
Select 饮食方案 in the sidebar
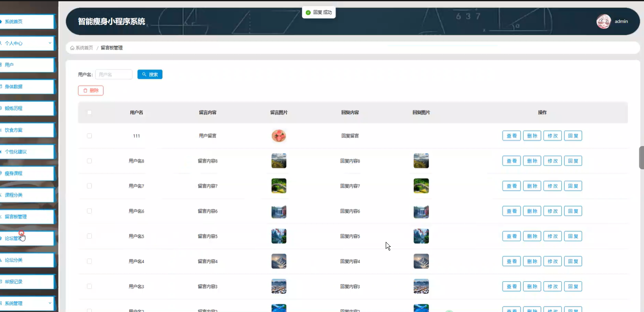[x=27, y=130]
